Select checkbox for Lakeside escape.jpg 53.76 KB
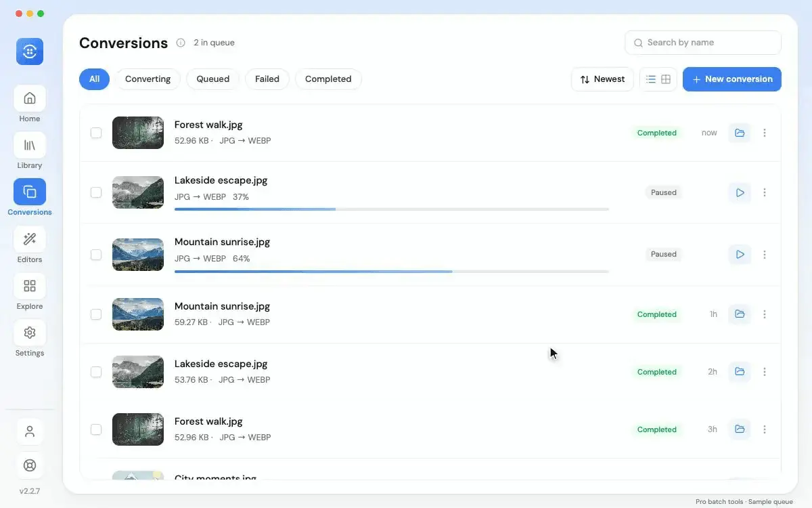This screenshot has height=508, width=812. coord(96,372)
